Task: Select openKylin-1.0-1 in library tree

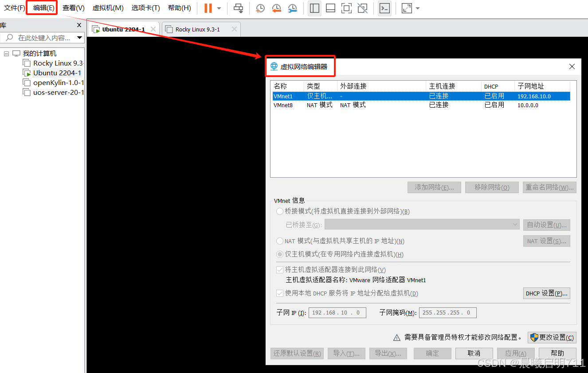Action: point(59,83)
